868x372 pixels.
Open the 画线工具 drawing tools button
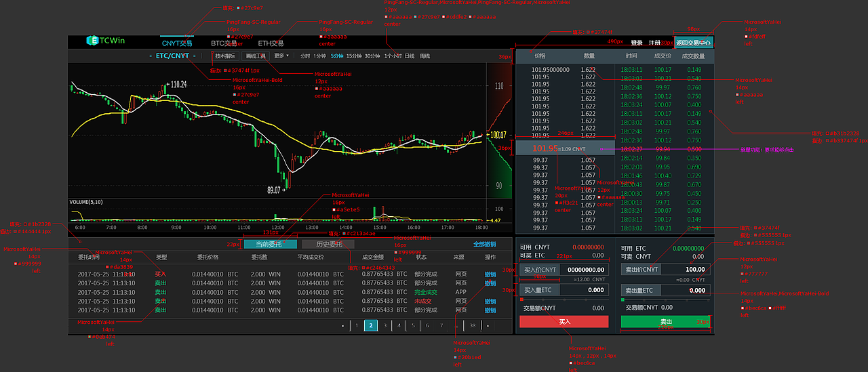(256, 56)
